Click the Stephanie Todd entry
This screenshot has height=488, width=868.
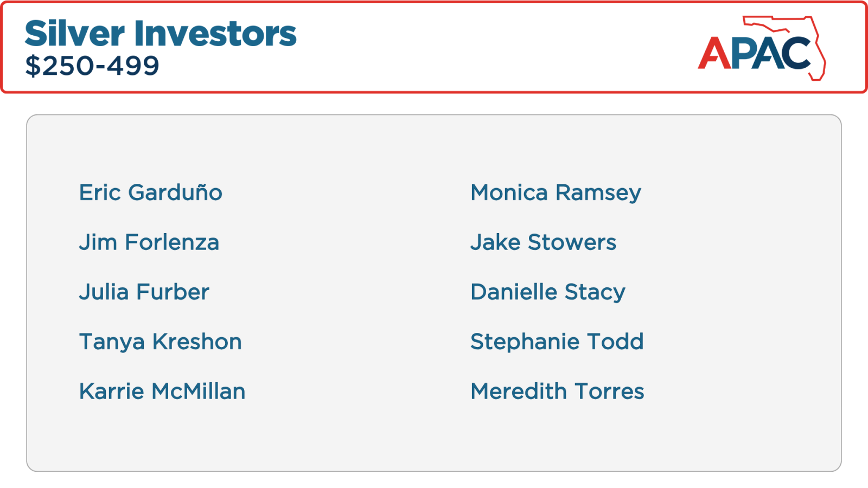[557, 342]
